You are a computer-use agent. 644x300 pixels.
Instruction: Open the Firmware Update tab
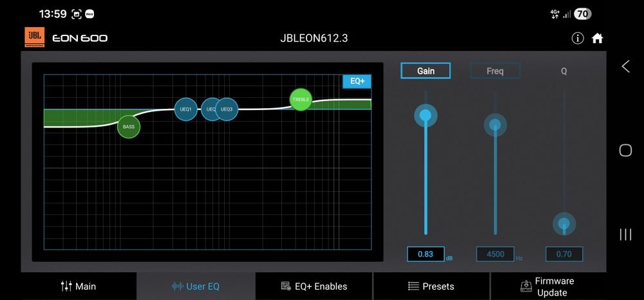coord(548,286)
